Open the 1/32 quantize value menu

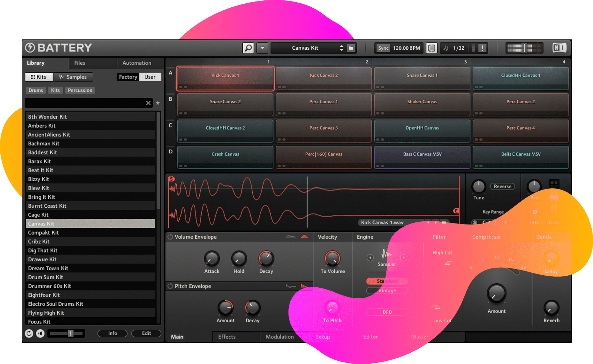tap(459, 48)
